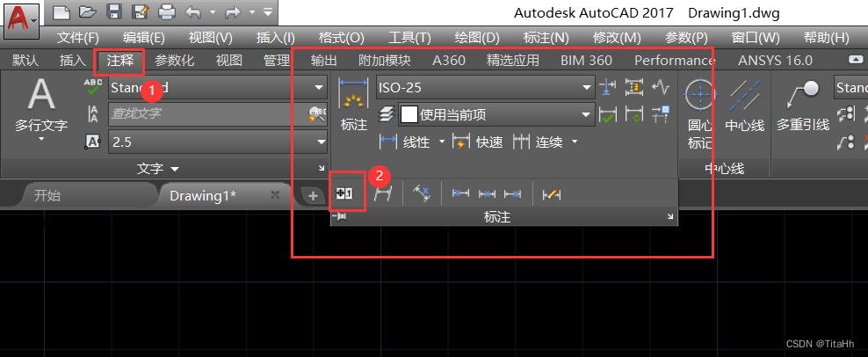
Task: Open the 窗口(W) menu
Action: point(755,39)
